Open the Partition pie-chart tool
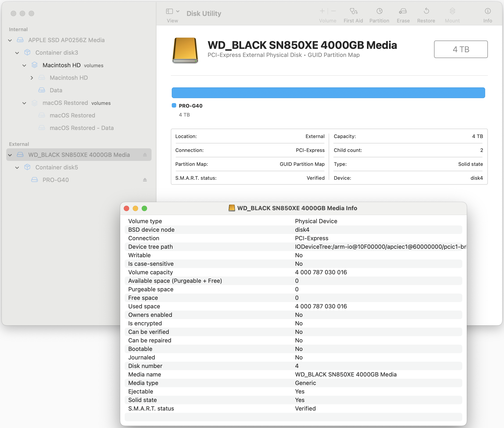 click(379, 11)
